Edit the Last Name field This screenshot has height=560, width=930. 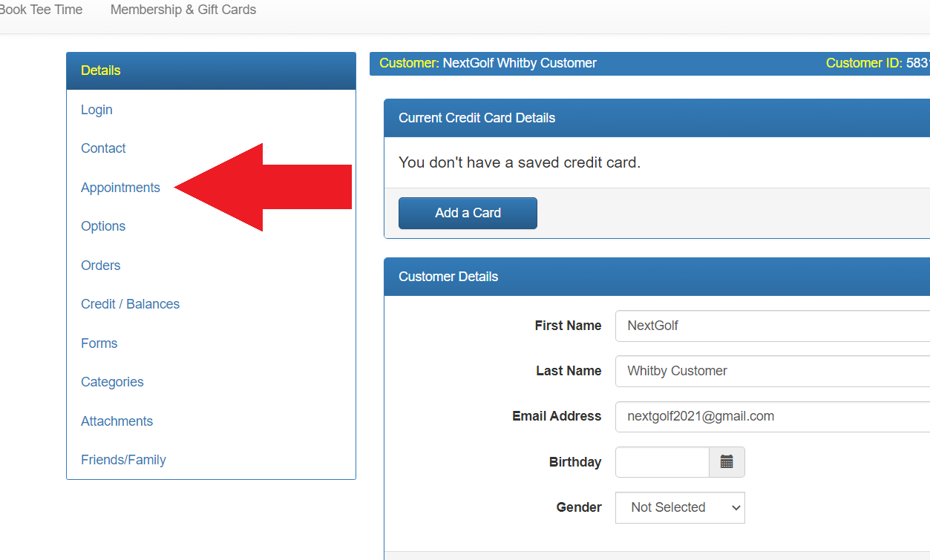point(773,371)
